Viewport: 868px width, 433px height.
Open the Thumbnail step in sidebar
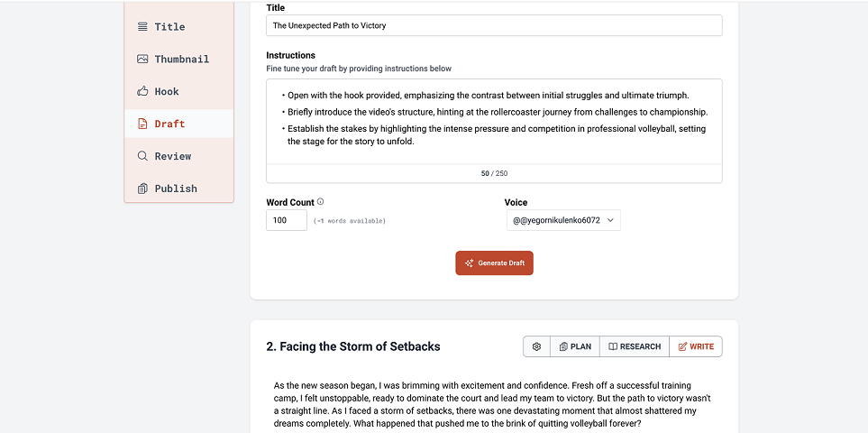click(x=181, y=60)
